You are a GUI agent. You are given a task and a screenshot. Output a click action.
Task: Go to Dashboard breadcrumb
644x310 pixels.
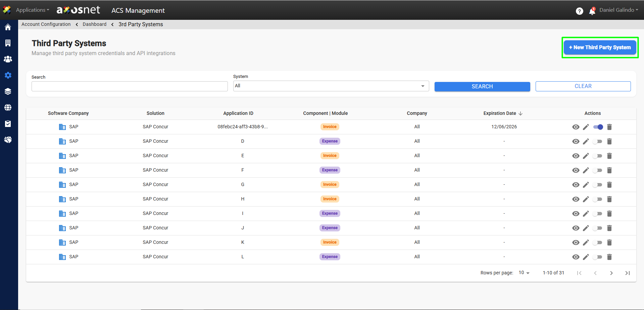94,24
